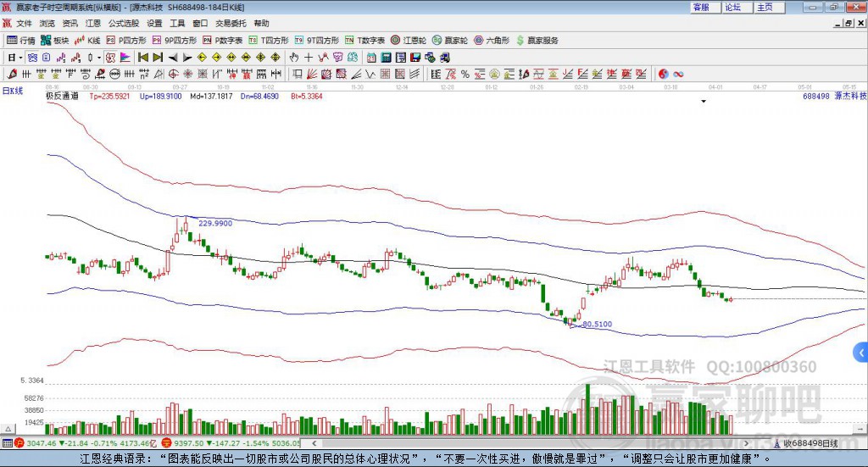
Task: Open the 设置 menu
Action: tap(154, 23)
